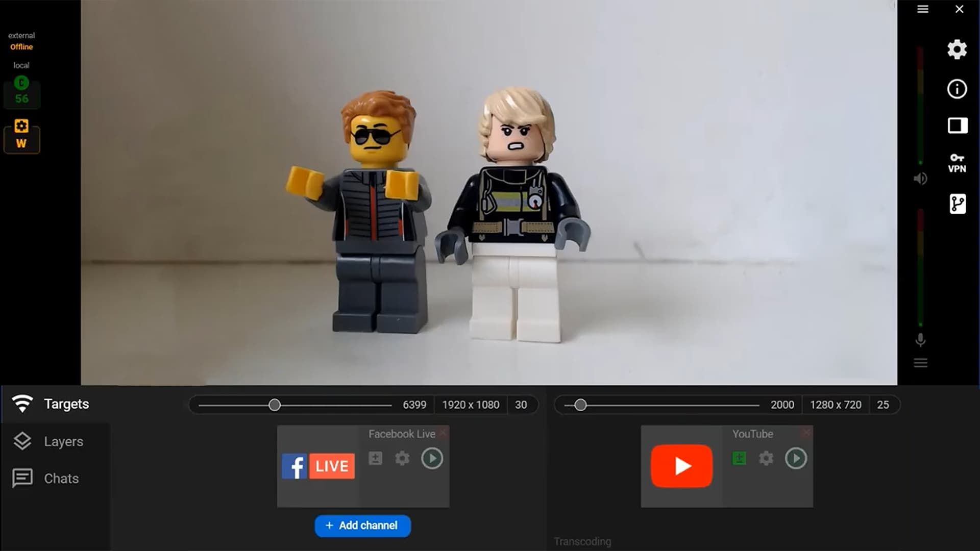Click the 6399 bitrate value
Image resolution: width=980 pixels, height=551 pixels.
coord(414,405)
